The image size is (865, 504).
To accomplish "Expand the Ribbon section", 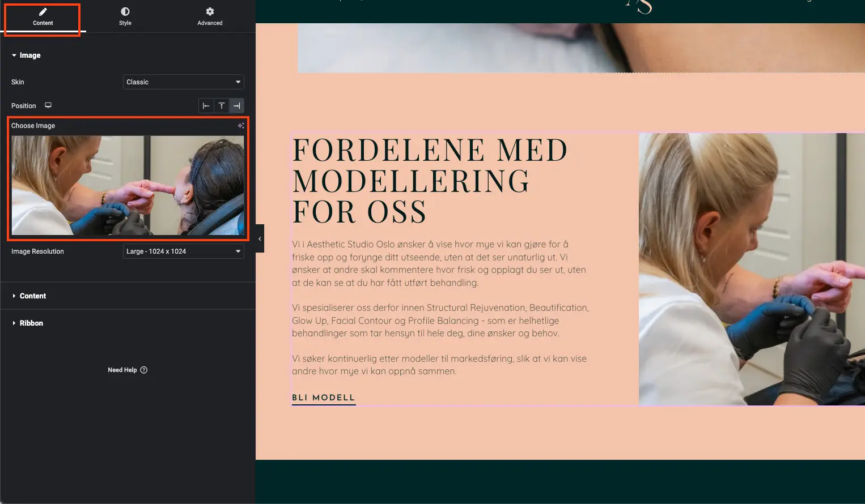I will point(31,323).
